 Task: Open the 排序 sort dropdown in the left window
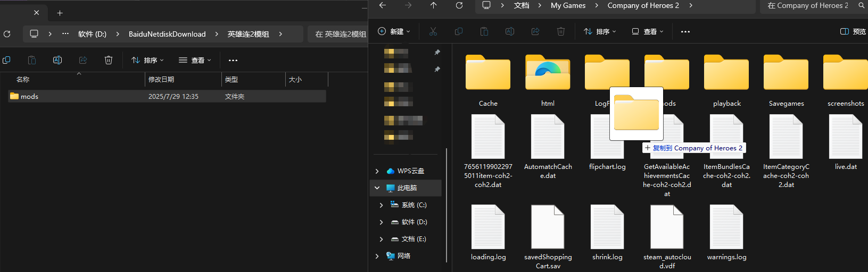[x=147, y=60]
